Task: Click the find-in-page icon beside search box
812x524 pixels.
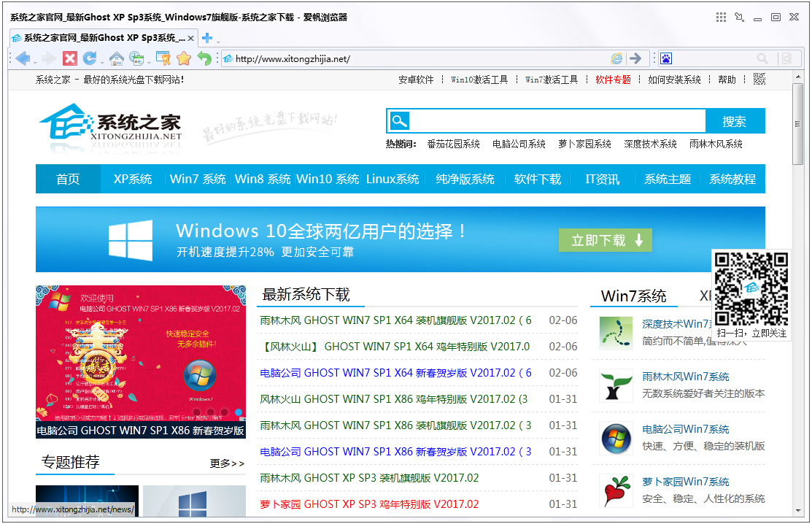Action: tap(786, 58)
